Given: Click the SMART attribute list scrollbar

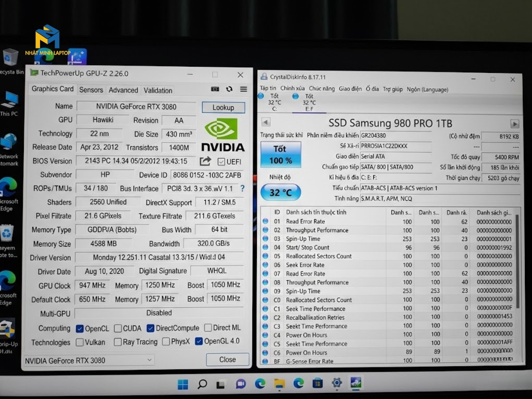Looking at the screenshot, I should tap(517, 262).
